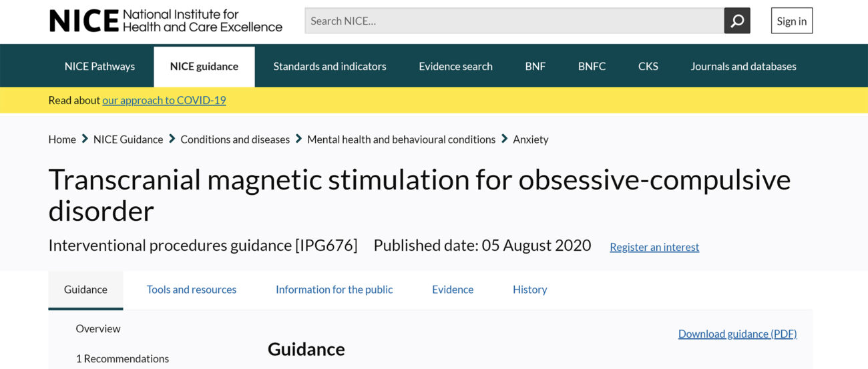Viewport: 868px width, 369px height.
Task: Go to Conditions and diseases breadcrumb
Action: click(x=235, y=139)
